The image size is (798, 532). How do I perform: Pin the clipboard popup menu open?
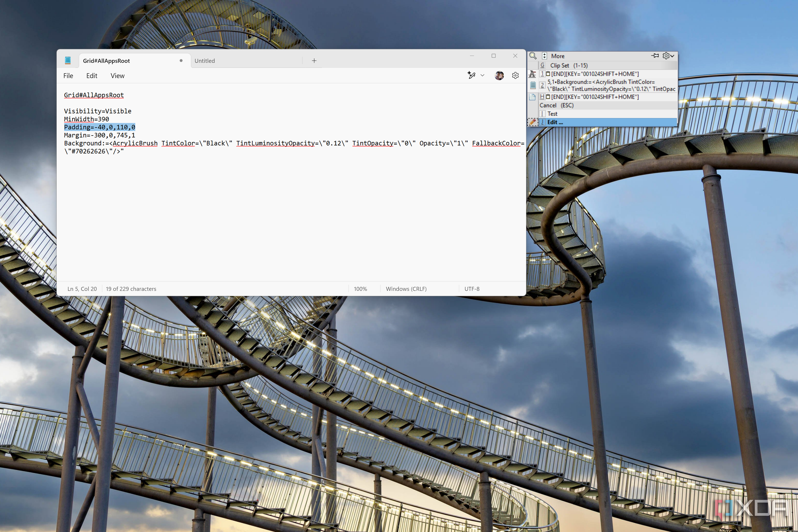[655, 56]
